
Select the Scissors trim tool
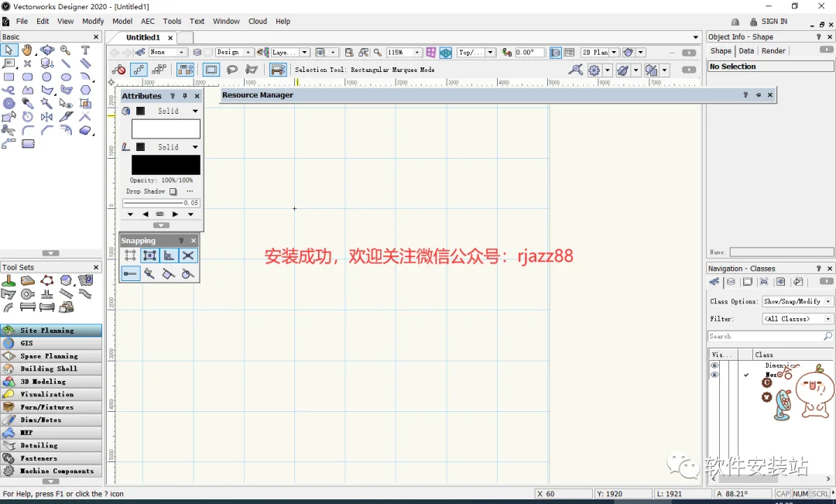click(x=9, y=130)
